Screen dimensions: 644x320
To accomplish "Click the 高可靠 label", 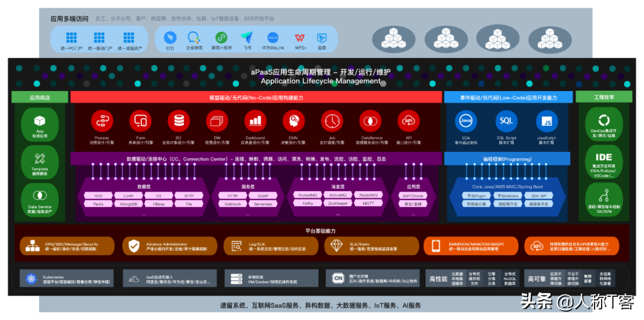I will coord(537,279).
